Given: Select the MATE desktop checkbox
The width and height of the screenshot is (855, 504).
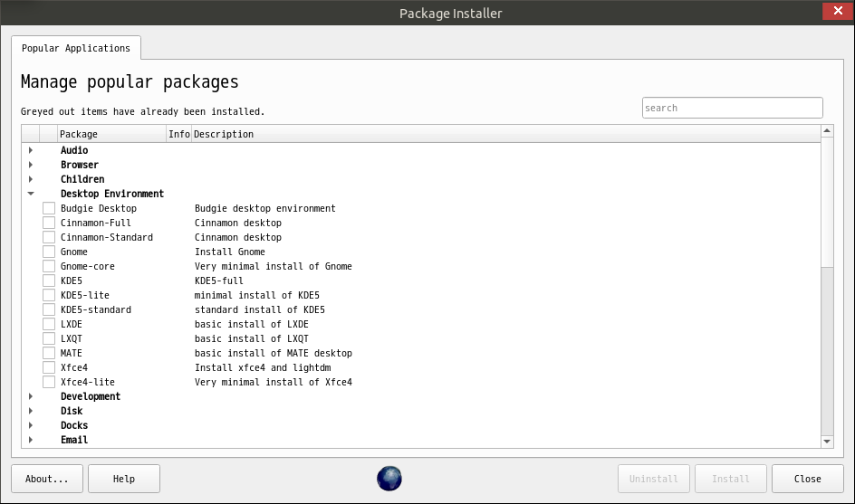Looking at the screenshot, I should [49, 353].
